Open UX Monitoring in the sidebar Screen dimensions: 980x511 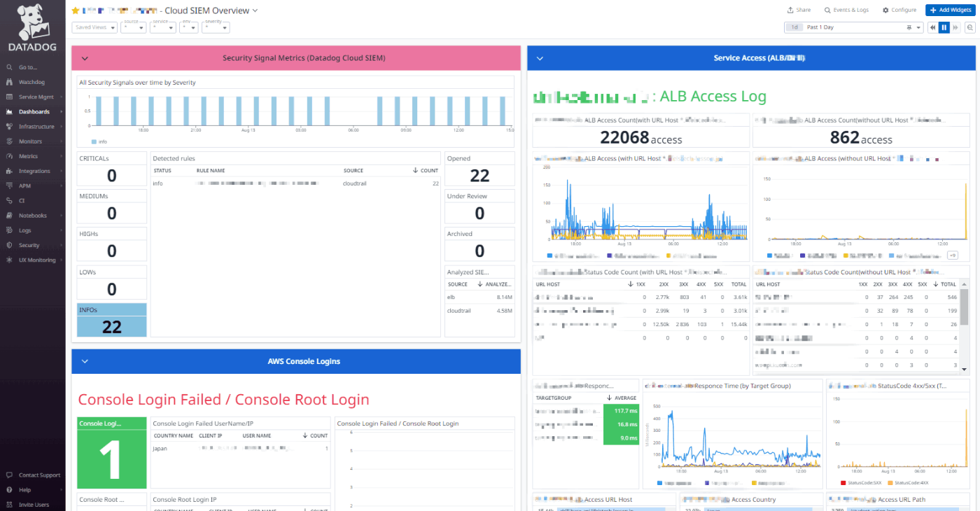click(x=36, y=260)
